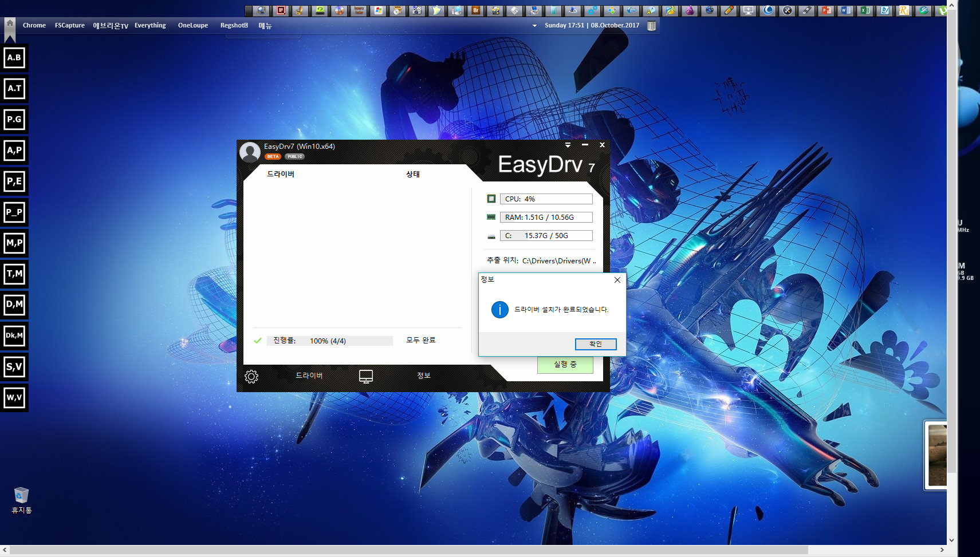The width and height of the screenshot is (980, 557).
Task: Click the horizontal scrollbar at the bottom
Action: pos(409,550)
